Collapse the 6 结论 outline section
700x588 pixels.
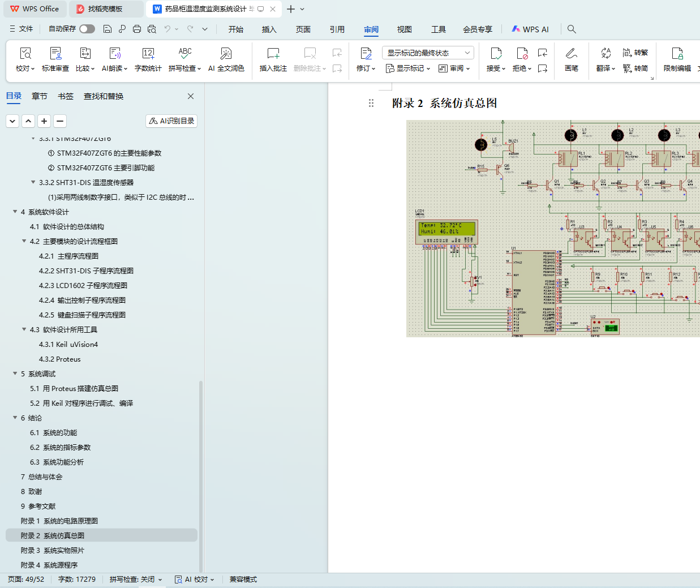15,418
